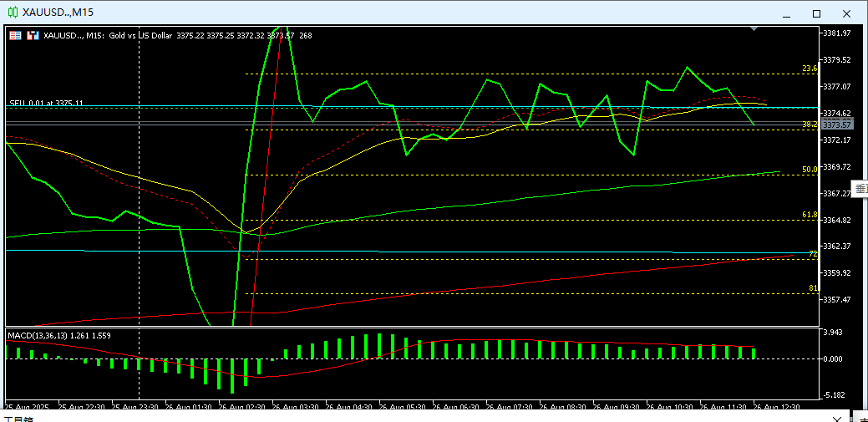Viewport: 868px width, 422px height.
Task: Select the sell order label at 3375.11
Action: click(x=47, y=103)
